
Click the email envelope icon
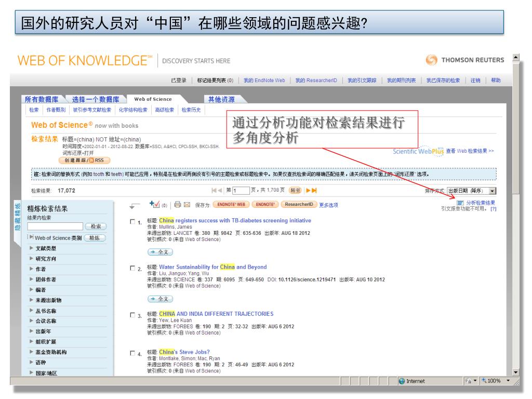click(x=187, y=205)
